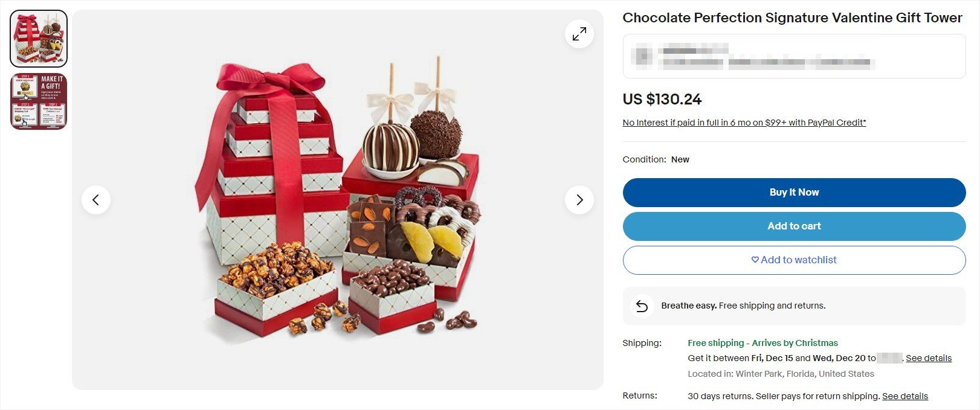Image resolution: width=980 pixels, height=410 pixels.
Task: Click the product title text
Action: (x=791, y=18)
